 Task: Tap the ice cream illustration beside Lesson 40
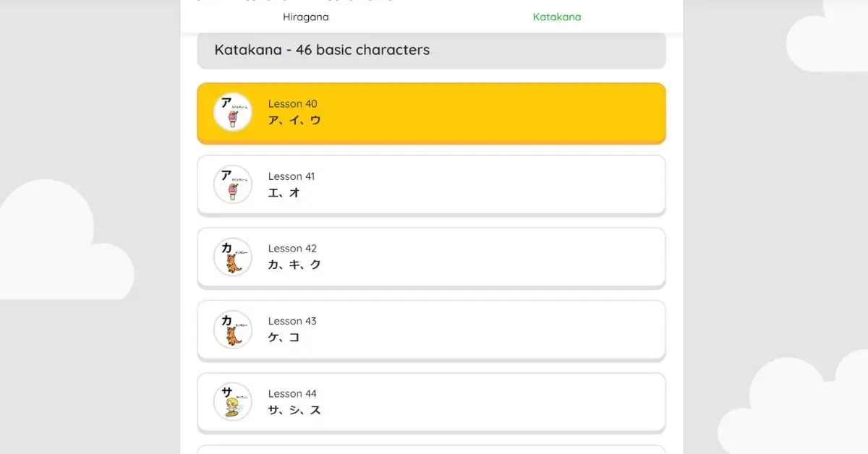(231, 113)
